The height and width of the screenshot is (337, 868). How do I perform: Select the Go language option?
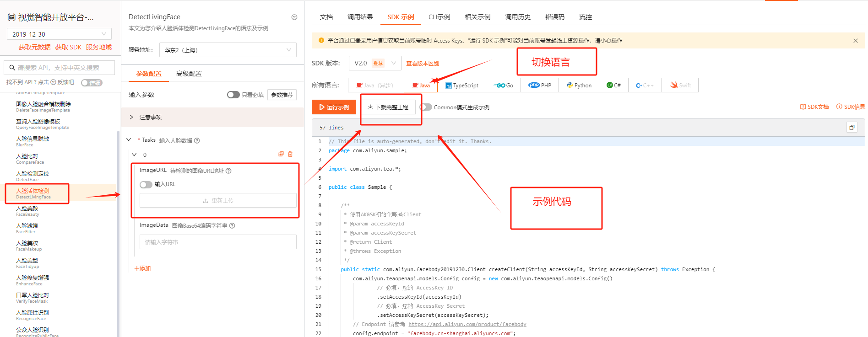point(503,85)
